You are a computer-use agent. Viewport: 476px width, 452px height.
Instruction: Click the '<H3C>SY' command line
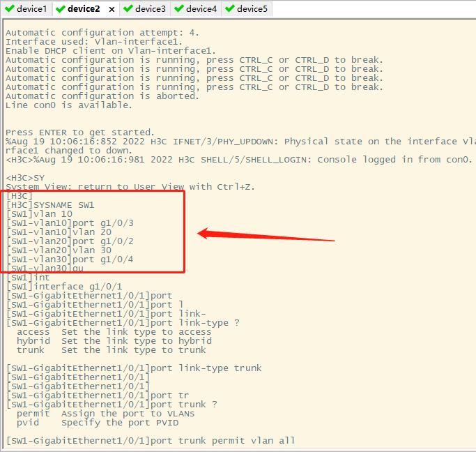click(25, 178)
